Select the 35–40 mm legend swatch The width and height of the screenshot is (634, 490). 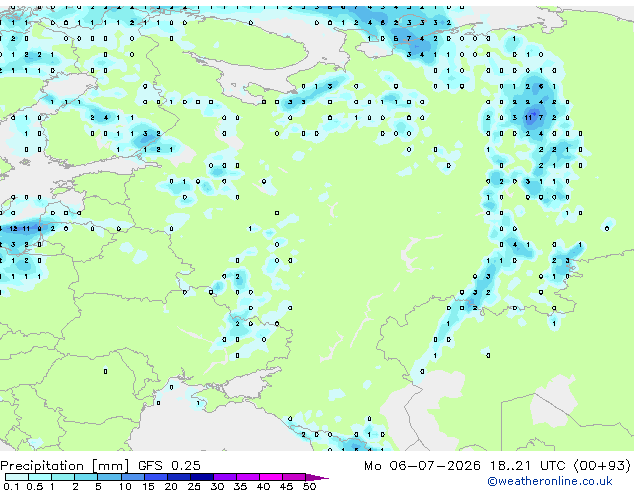(248, 477)
